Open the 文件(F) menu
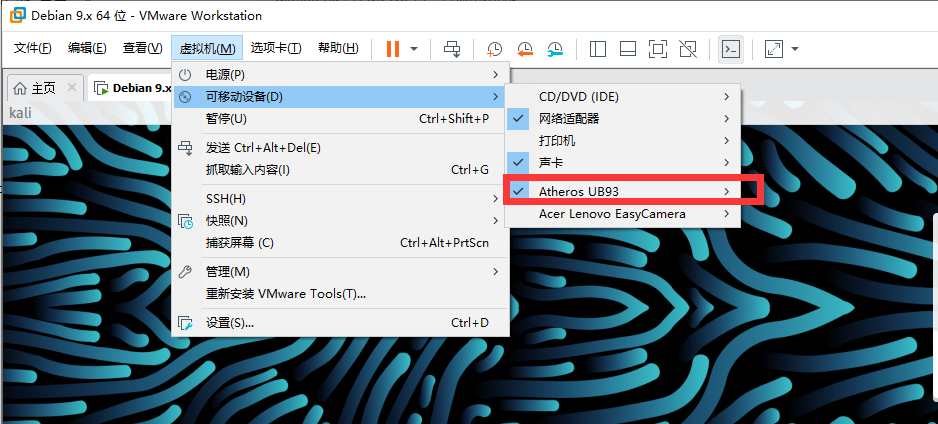938x424 pixels. tap(32, 48)
